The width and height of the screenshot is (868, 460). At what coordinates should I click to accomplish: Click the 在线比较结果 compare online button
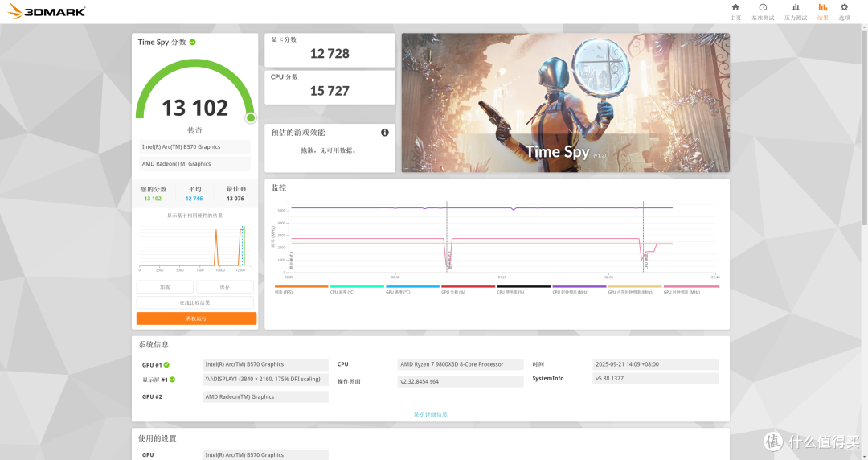(x=194, y=302)
